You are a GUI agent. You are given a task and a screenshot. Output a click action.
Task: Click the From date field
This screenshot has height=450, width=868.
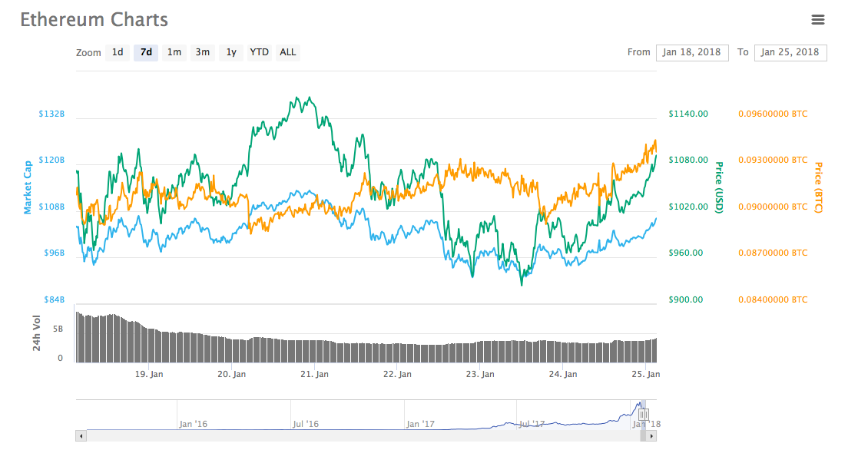[x=691, y=52]
